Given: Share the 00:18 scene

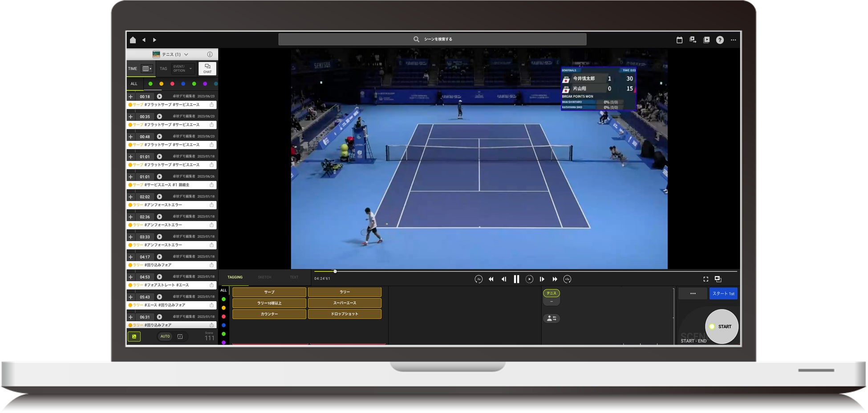Looking at the screenshot, I should tap(211, 105).
